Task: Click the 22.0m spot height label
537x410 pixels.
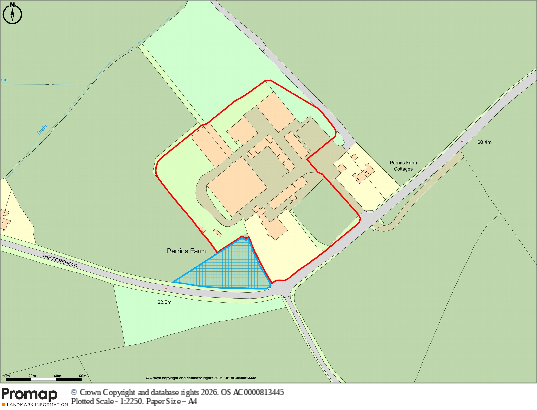Action: pos(164,302)
